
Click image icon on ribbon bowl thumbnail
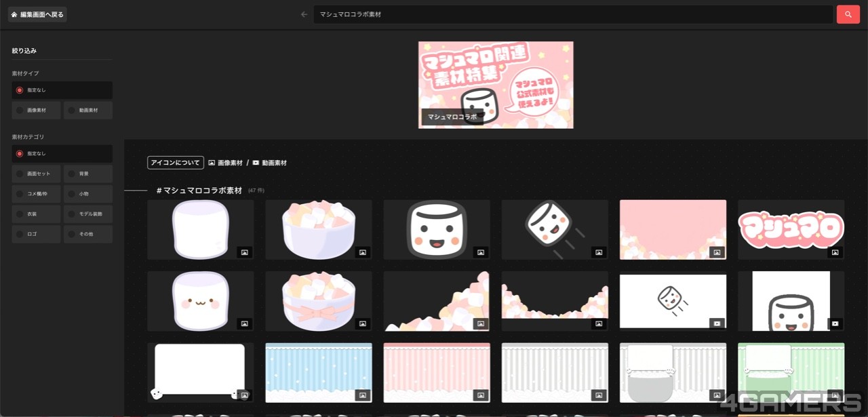(x=363, y=324)
